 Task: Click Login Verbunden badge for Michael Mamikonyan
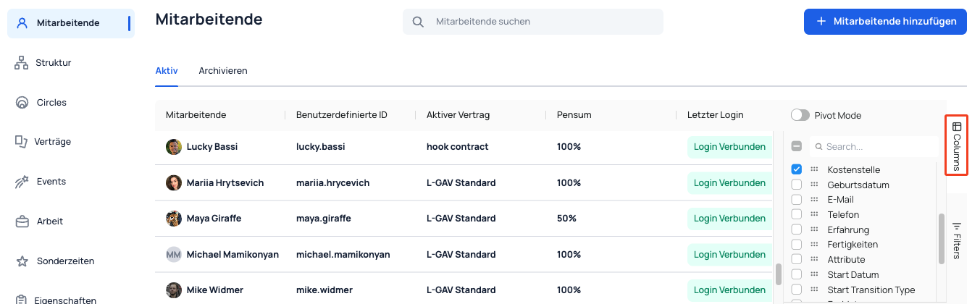click(729, 254)
